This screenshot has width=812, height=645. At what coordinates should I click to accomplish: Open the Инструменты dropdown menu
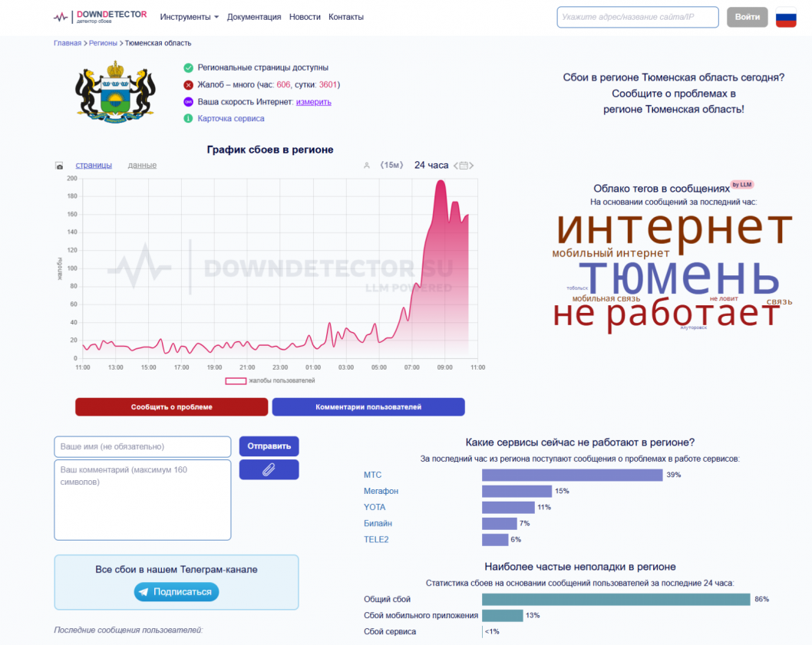[190, 17]
